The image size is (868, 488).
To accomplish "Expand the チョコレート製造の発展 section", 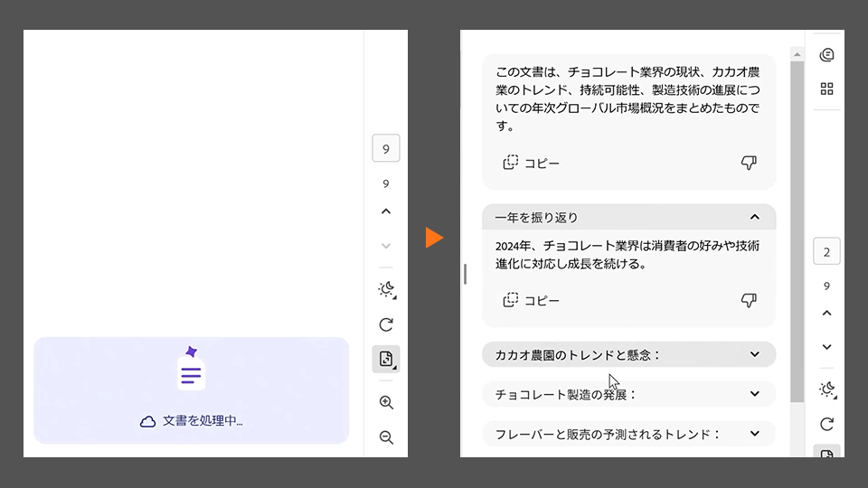I will tap(755, 394).
